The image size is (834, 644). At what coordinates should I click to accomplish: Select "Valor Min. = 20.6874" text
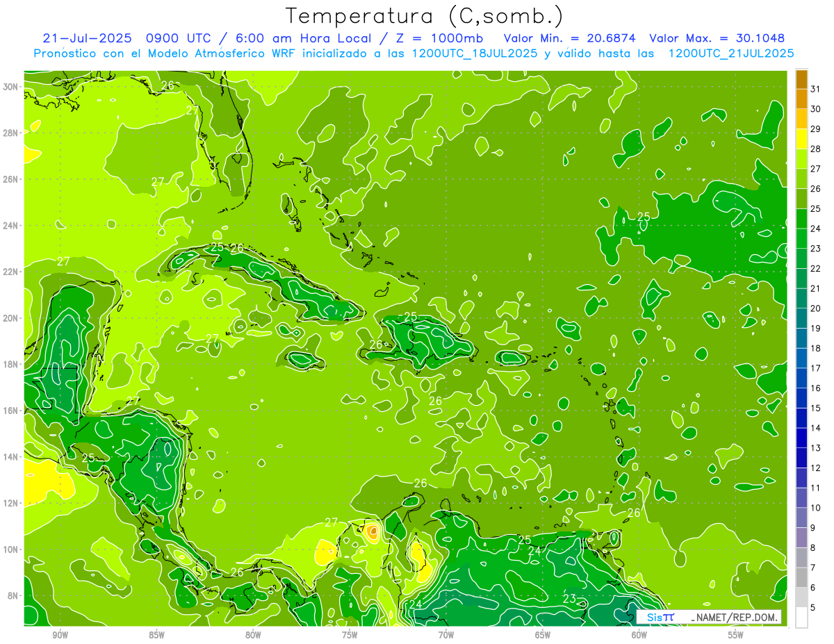tap(569, 38)
